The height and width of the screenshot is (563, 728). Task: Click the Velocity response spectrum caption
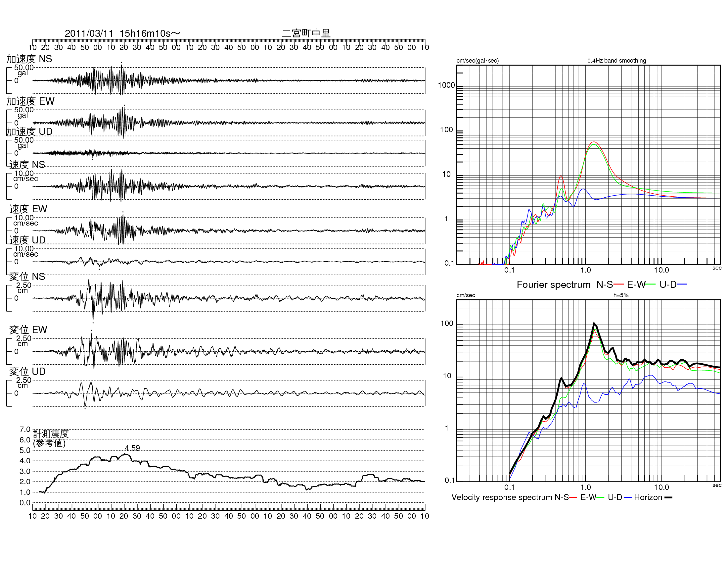coord(502,497)
